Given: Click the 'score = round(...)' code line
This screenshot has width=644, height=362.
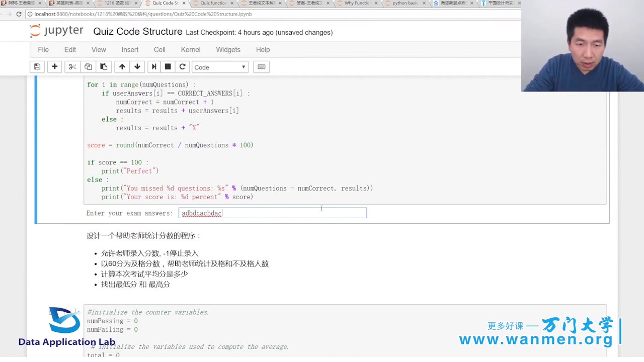Looking at the screenshot, I should pyautogui.click(x=170, y=145).
